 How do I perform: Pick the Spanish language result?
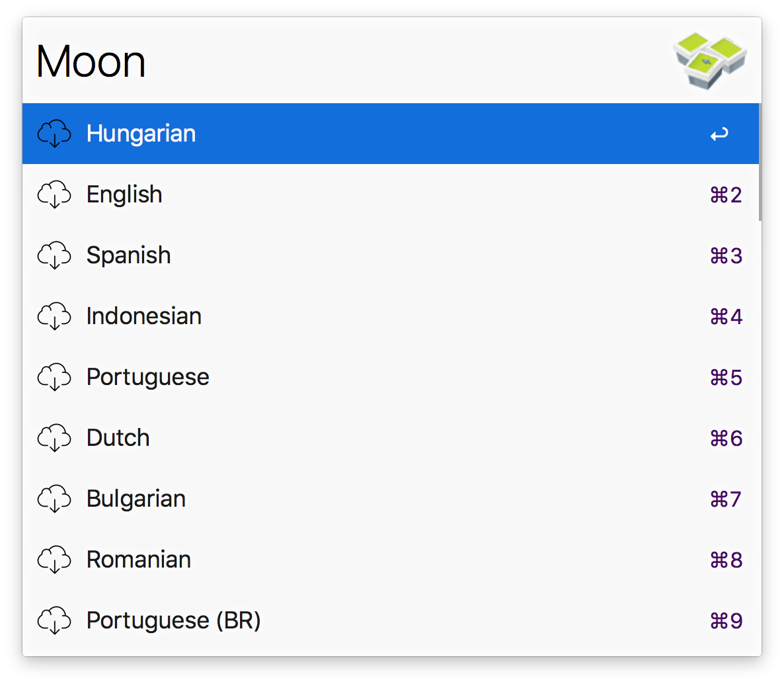[129, 255]
